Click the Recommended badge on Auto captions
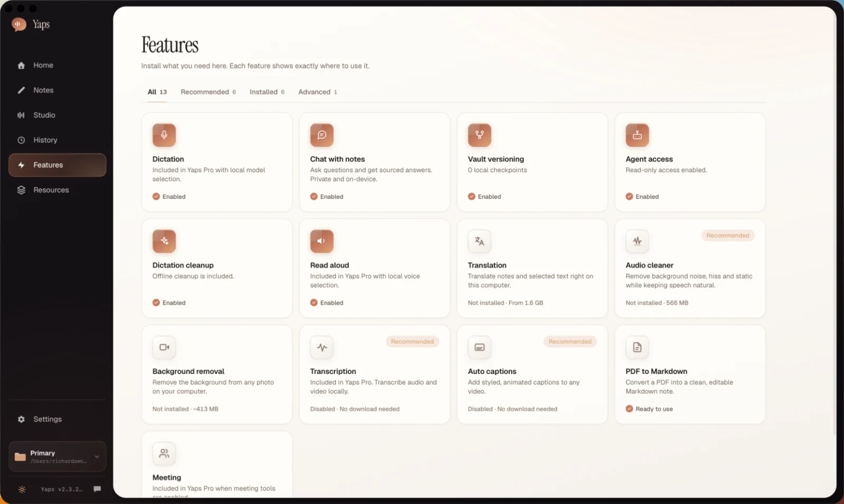Screen dimensions: 844x504 [570, 342]
